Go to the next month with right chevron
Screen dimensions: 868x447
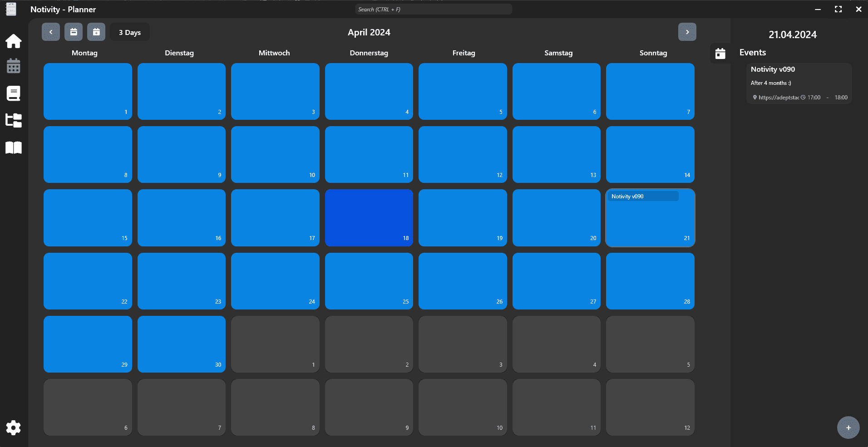point(687,32)
